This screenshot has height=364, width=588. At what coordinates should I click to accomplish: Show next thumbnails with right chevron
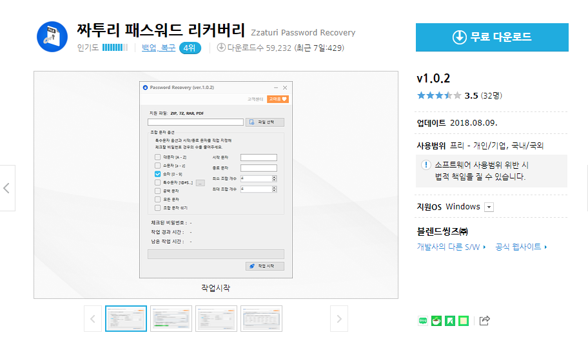(339, 319)
